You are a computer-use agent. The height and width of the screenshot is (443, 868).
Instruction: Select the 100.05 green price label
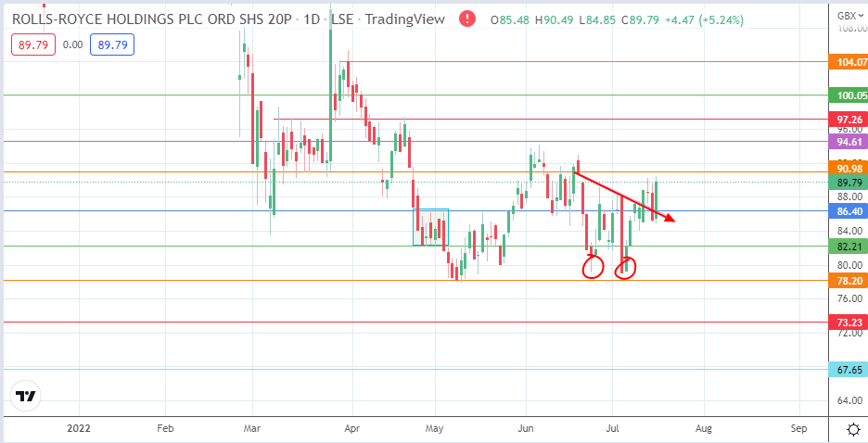click(849, 95)
